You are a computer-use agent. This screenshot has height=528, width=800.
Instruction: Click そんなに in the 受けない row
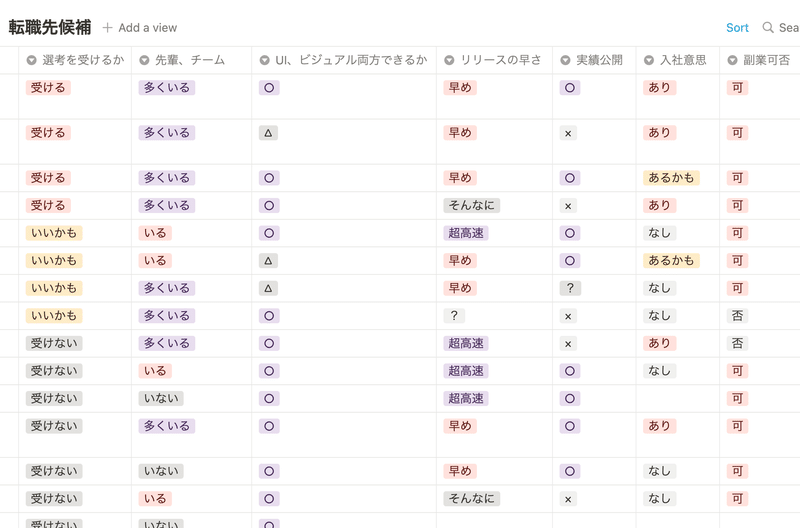[471, 498]
